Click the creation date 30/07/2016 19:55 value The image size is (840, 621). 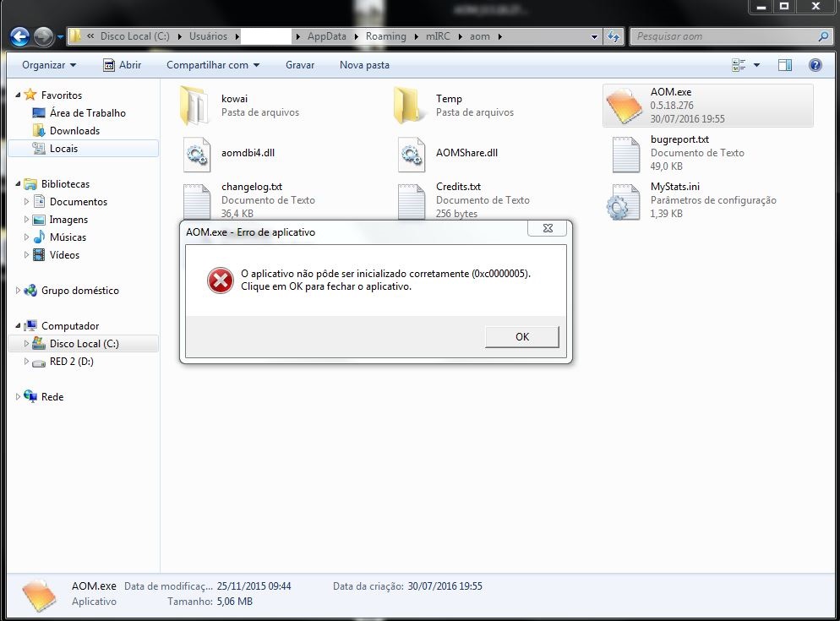445,586
